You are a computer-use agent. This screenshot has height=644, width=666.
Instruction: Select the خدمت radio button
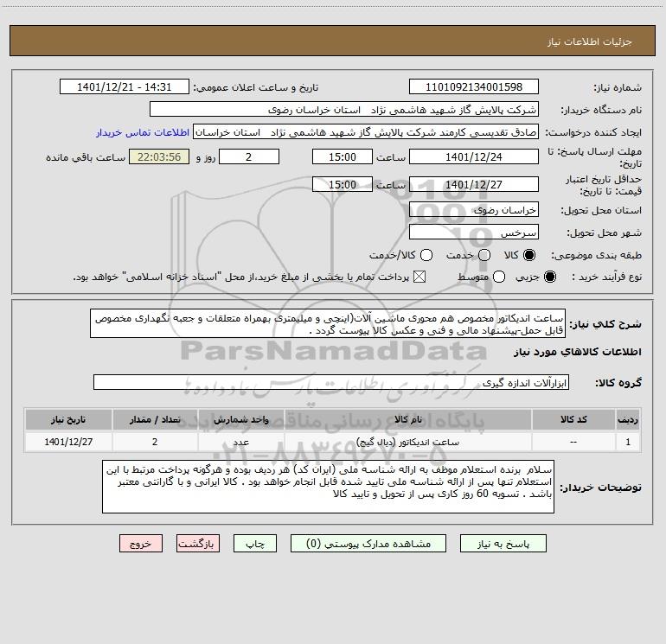coord(484,255)
